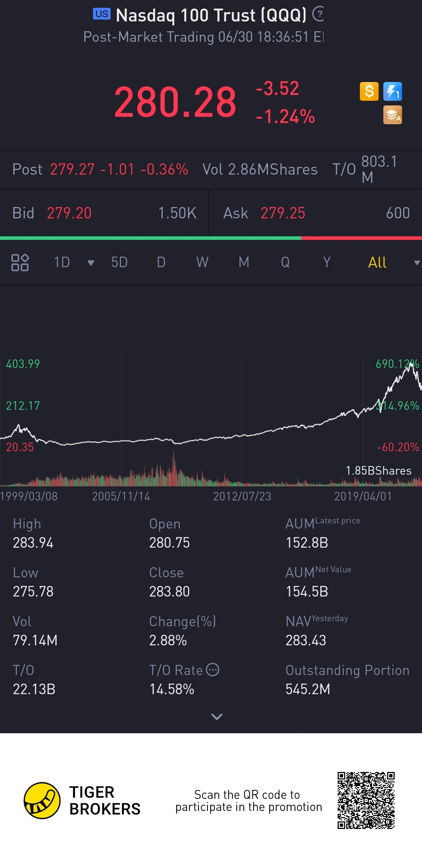Tap Outstanding Portion value 545.2M

[308, 689]
